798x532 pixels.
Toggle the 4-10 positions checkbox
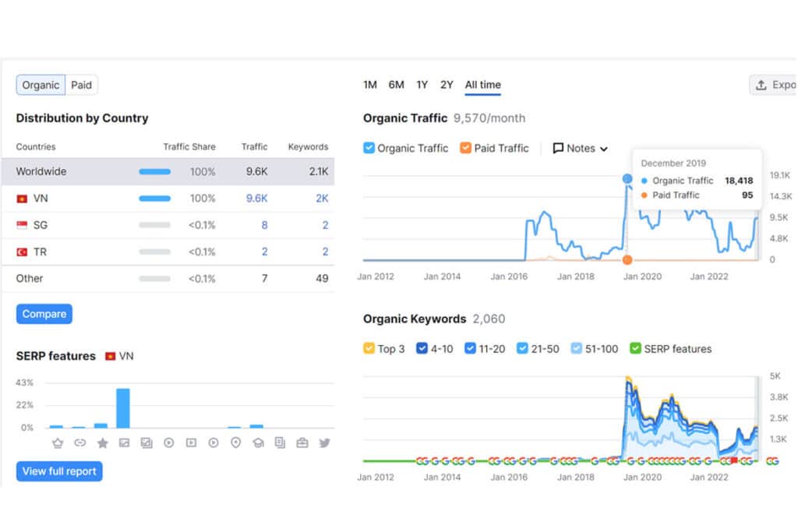point(422,348)
